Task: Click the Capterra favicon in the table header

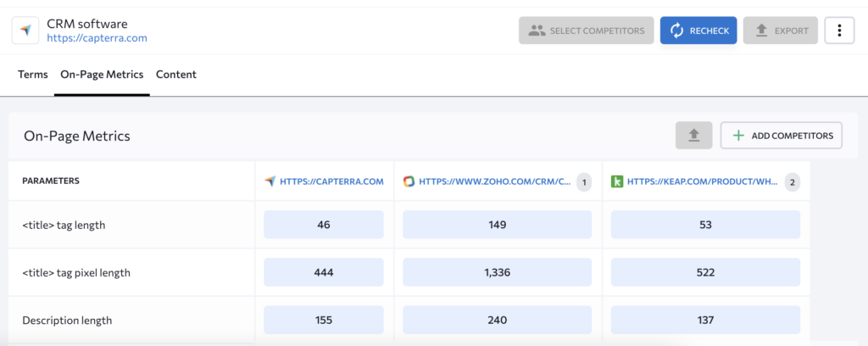Action: click(270, 181)
